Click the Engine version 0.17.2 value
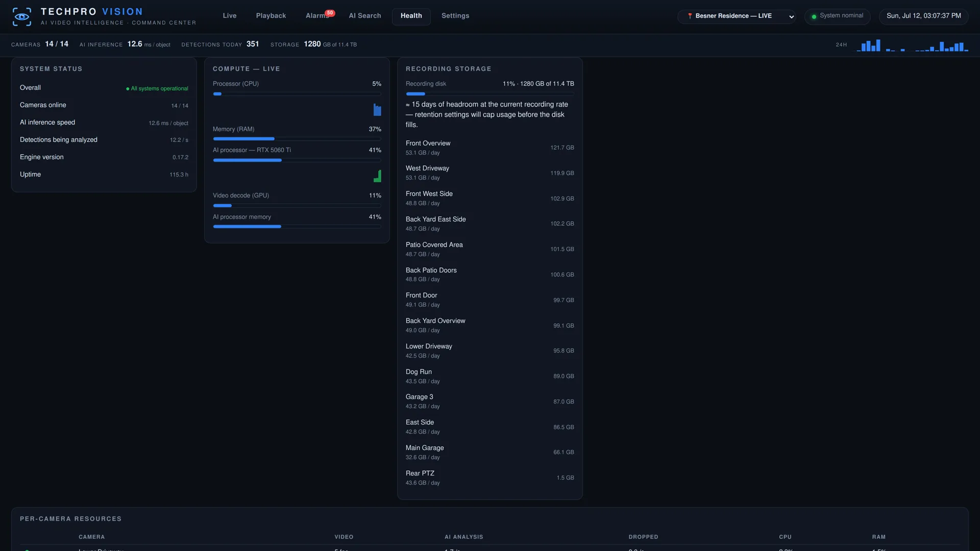Viewport: 980px width, 551px height. click(x=180, y=158)
